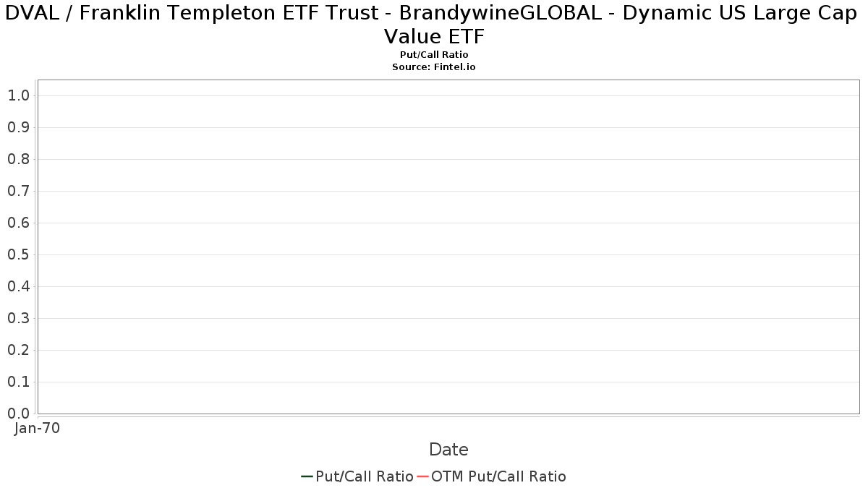This screenshot has height=488, width=868.
Task: Click the 0.9 y-axis label
Action: point(18,127)
